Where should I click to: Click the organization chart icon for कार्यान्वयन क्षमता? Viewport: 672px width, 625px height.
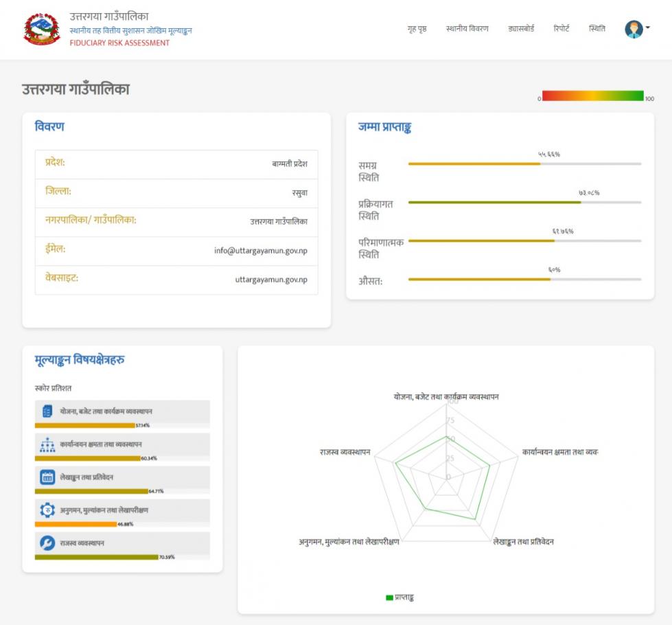[x=47, y=444]
